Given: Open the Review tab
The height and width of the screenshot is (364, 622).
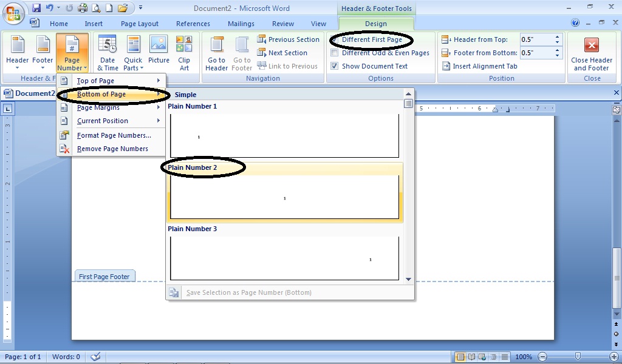Looking at the screenshot, I should tap(283, 24).
